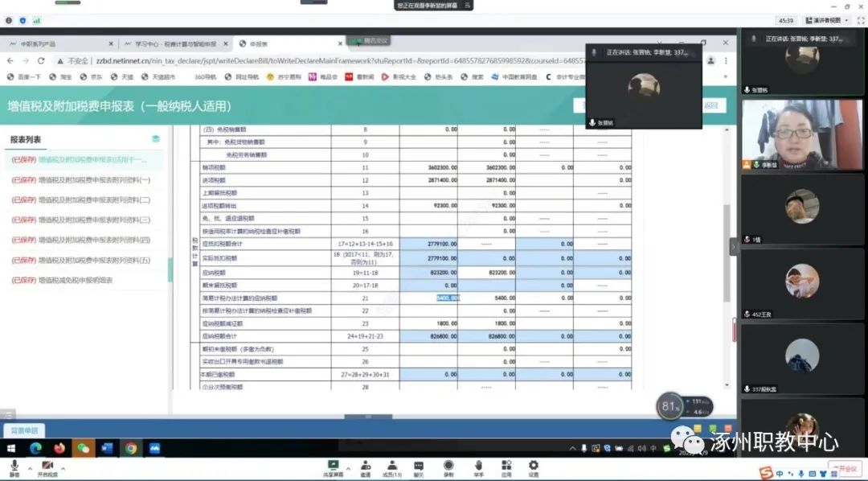This screenshot has height=481, width=868.
Task: Open chat in meeting toolbar
Action: point(419,467)
